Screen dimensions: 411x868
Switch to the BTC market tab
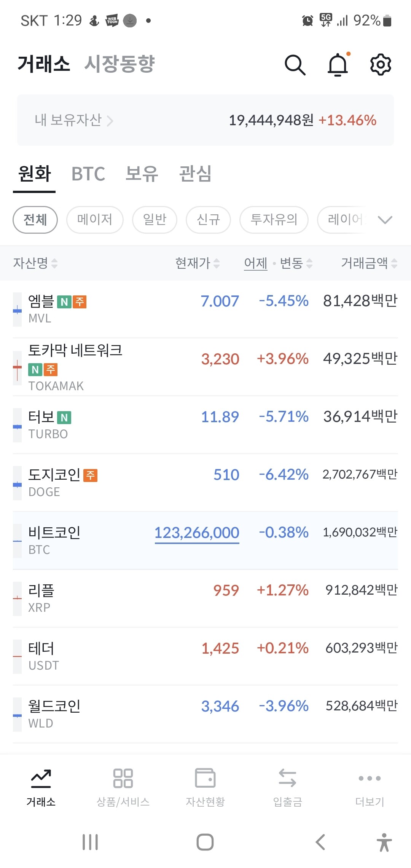tap(88, 174)
